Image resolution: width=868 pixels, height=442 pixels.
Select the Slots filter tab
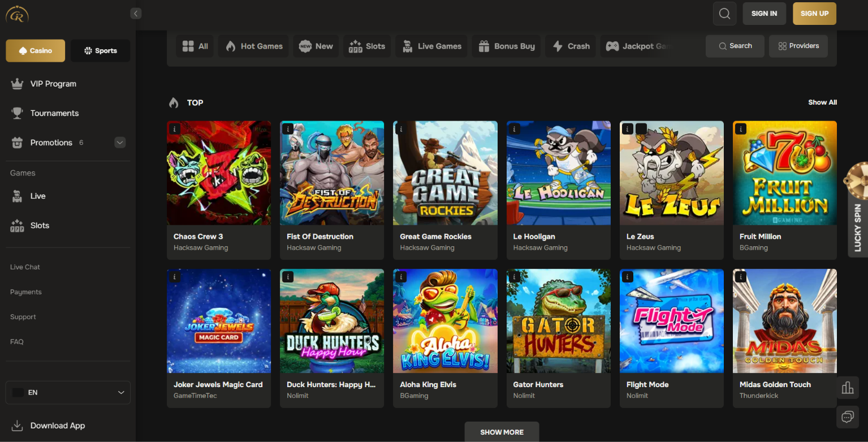click(367, 46)
